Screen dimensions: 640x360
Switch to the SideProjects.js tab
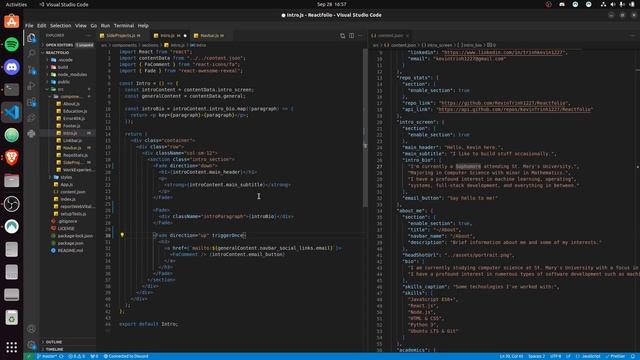pyautogui.click(x=122, y=36)
